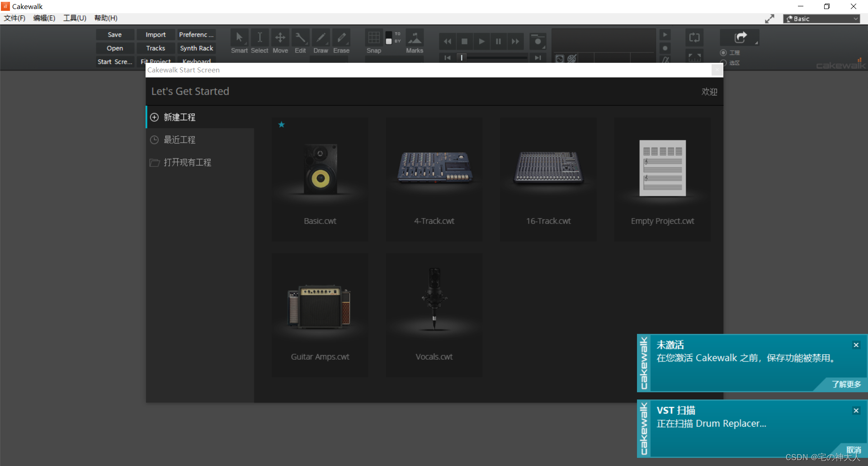Expand Export options corner arrow

click(x=756, y=43)
